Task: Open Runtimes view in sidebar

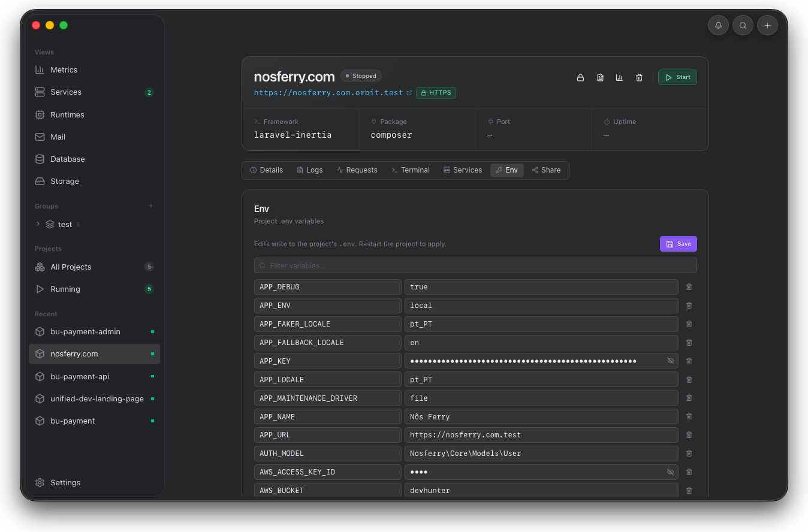Action: tap(94, 114)
